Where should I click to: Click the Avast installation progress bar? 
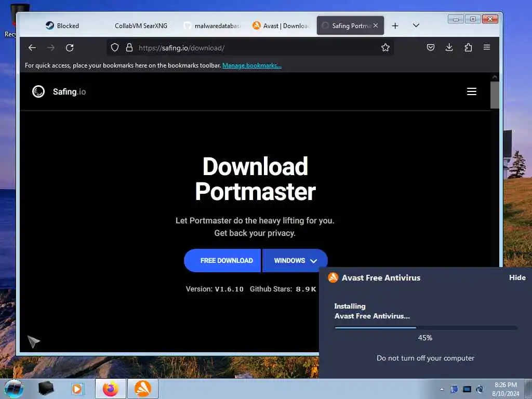coord(426,328)
